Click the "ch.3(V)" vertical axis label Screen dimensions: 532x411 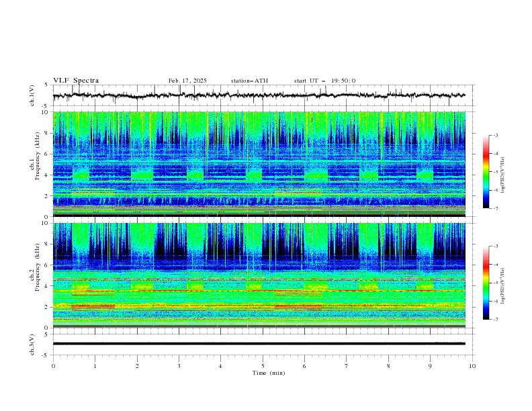pos(32,345)
